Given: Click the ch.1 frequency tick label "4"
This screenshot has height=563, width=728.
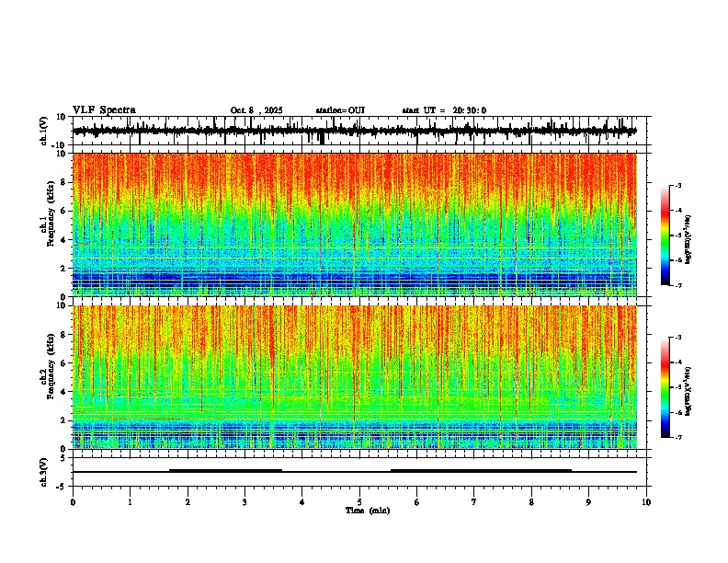Looking at the screenshot, I should click(64, 240).
